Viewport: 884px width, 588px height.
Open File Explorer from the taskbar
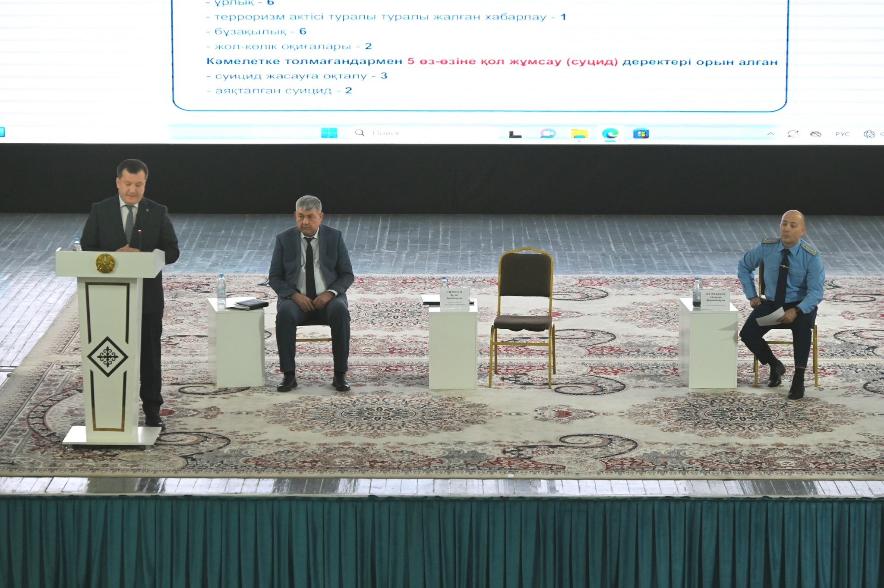579,134
